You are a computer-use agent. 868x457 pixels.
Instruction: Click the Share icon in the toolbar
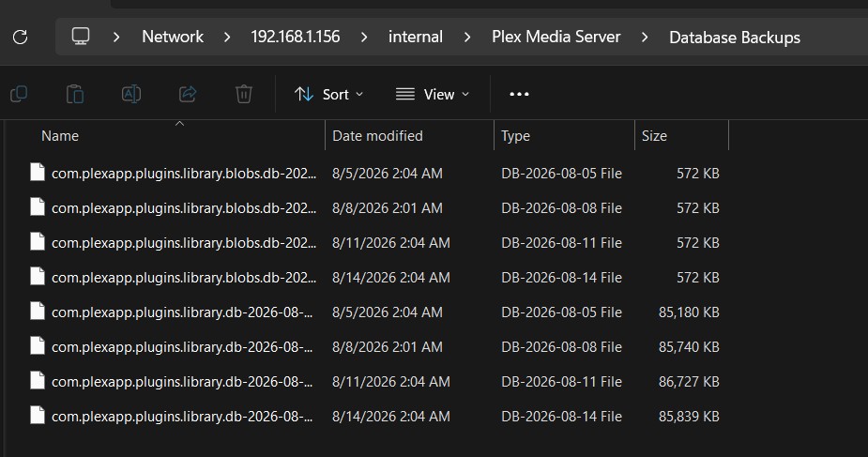tap(188, 94)
